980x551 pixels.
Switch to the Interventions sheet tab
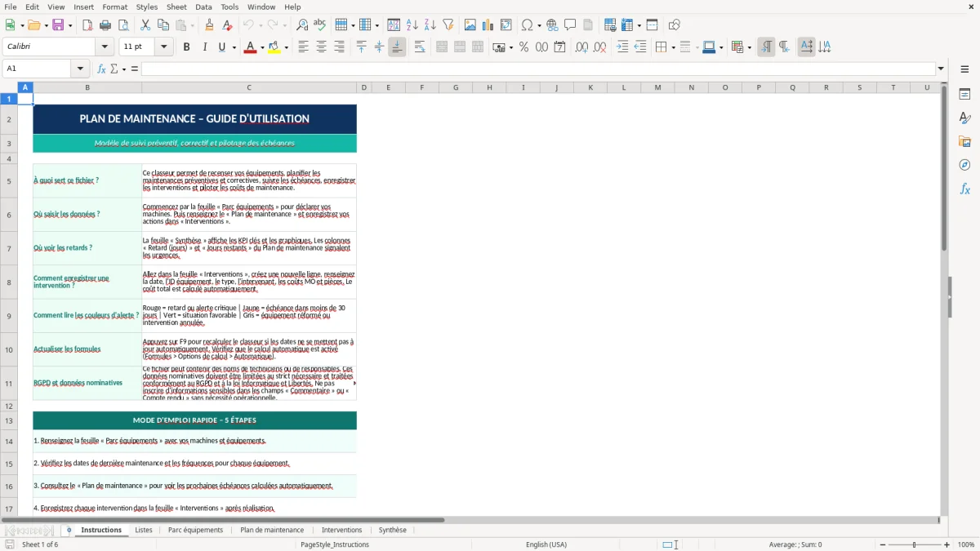point(341,530)
